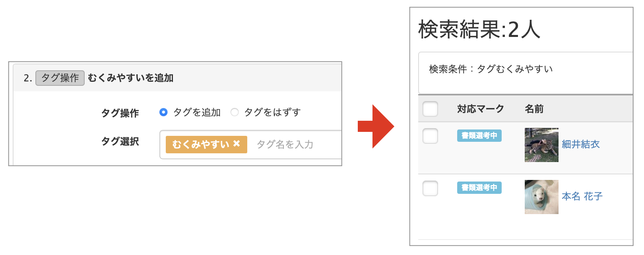Click the 対応マーク column header
The width and height of the screenshot is (644, 255).
(x=479, y=109)
